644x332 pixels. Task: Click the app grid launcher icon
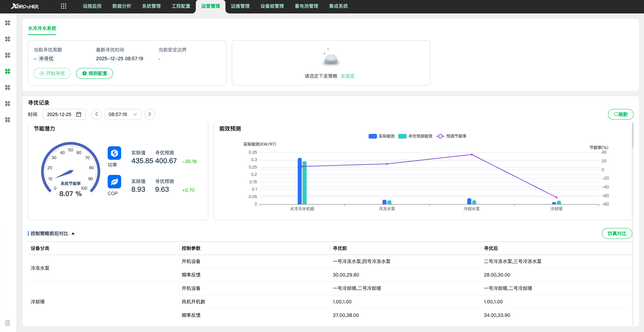coord(64,6)
